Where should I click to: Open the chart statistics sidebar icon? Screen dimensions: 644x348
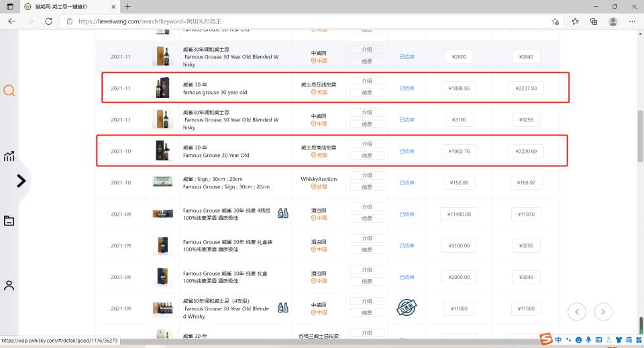pyautogui.click(x=9, y=156)
